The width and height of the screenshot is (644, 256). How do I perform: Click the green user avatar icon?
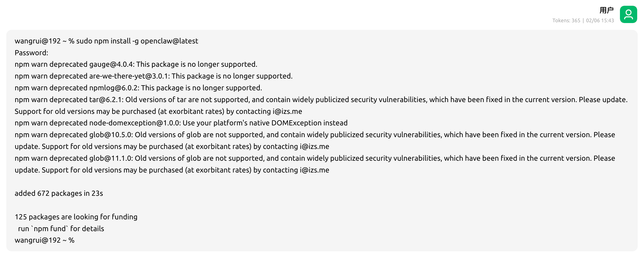628,15
